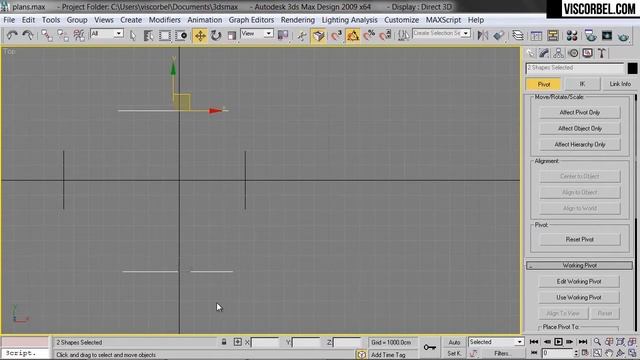Toggle Absolute/Offset transform type-in mode
Image resolution: width=640 pixels, height=360 pixels.
[238, 342]
